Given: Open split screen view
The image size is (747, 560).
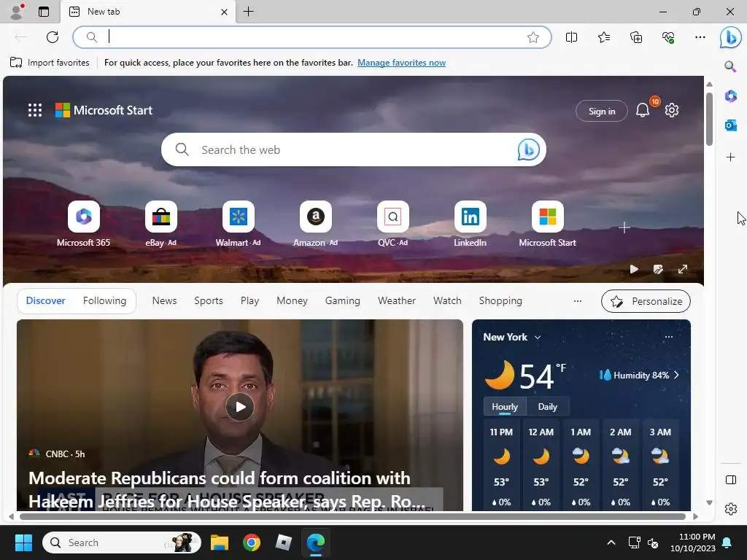Looking at the screenshot, I should (x=571, y=37).
